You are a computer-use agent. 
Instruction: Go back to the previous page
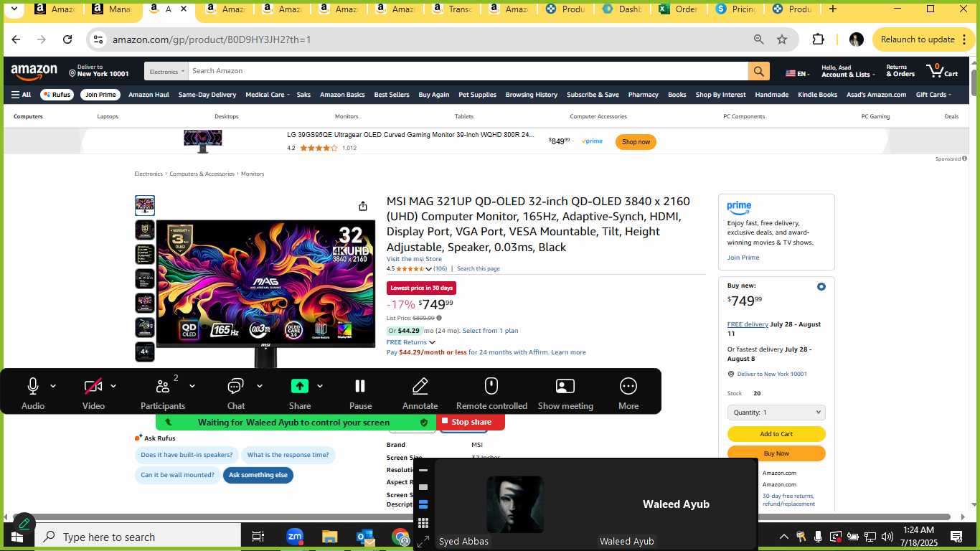click(x=16, y=39)
